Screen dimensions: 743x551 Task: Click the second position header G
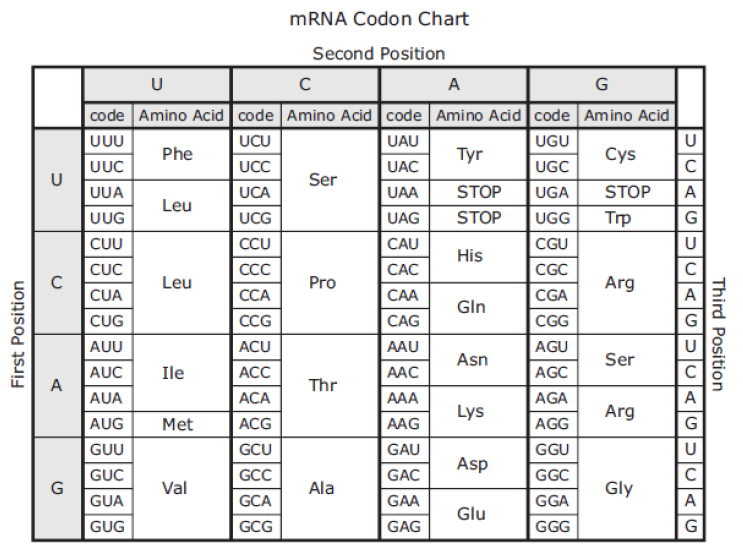click(x=602, y=84)
